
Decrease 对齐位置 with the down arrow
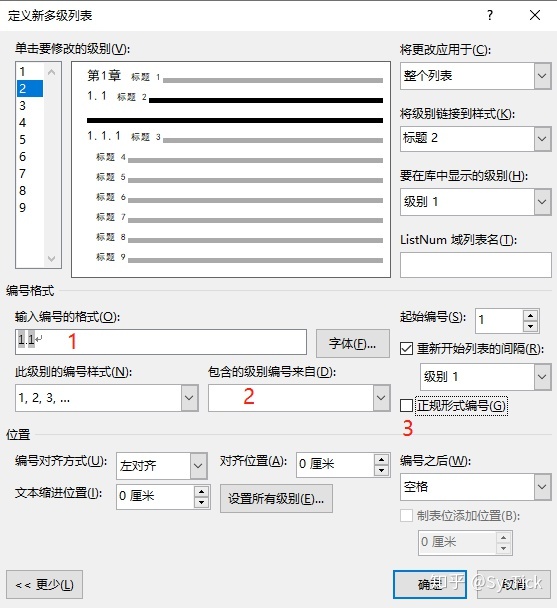382,470
